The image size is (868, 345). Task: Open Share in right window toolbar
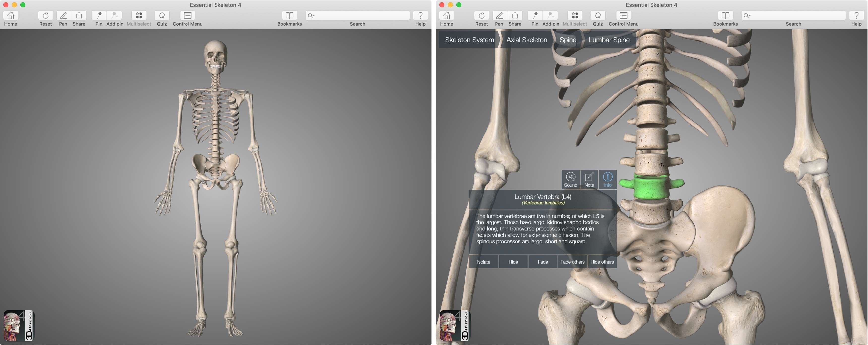(515, 15)
